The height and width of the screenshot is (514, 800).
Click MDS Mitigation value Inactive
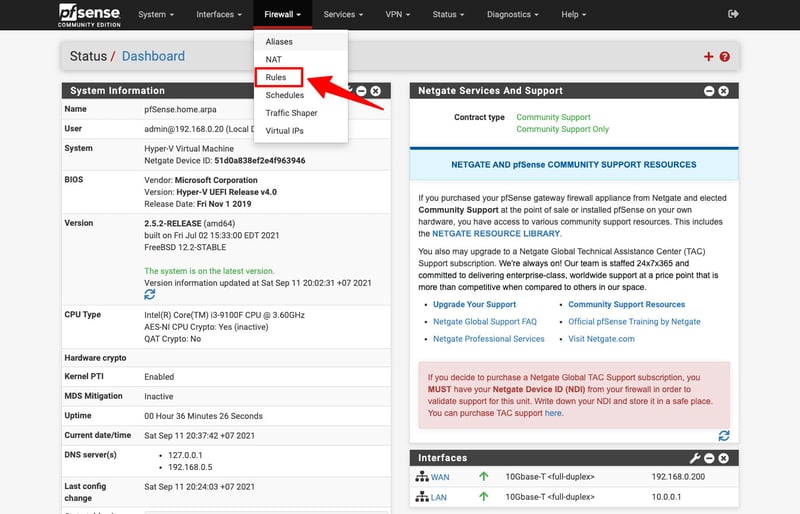click(159, 397)
